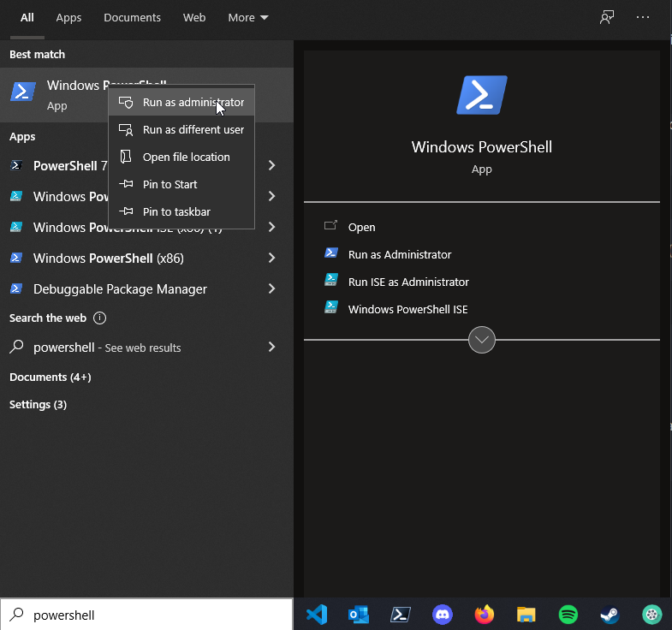Click the large PowerShell logo in preview pane
The height and width of the screenshot is (630, 672).
tap(482, 95)
